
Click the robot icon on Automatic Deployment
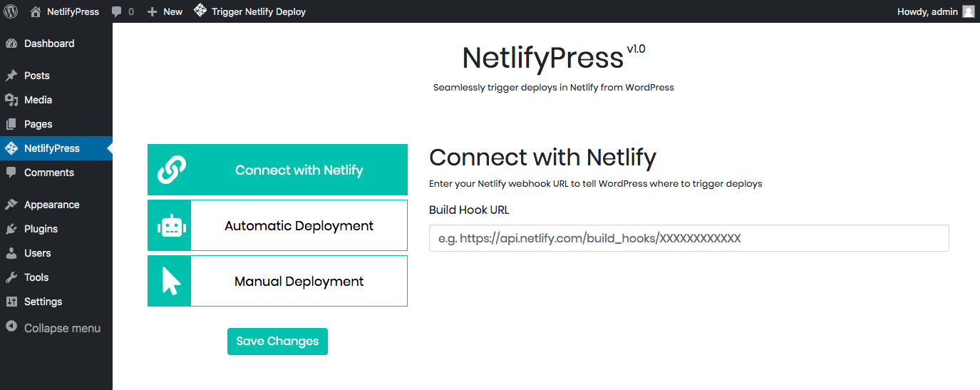[x=170, y=226]
